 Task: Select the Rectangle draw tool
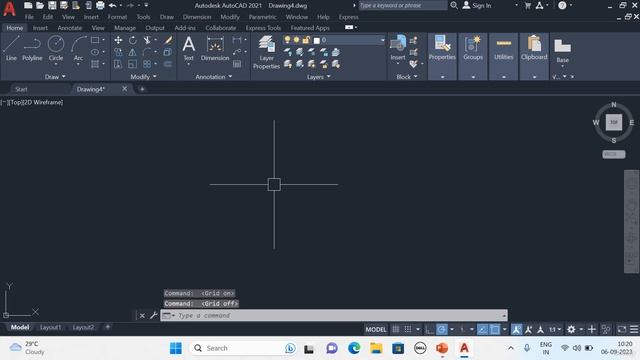[x=95, y=40]
